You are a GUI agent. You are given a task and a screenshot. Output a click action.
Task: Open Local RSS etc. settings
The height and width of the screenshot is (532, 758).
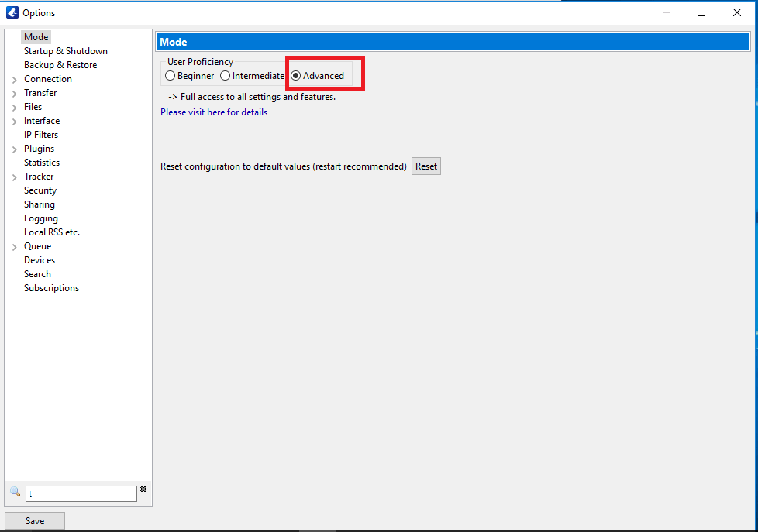[x=52, y=232]
